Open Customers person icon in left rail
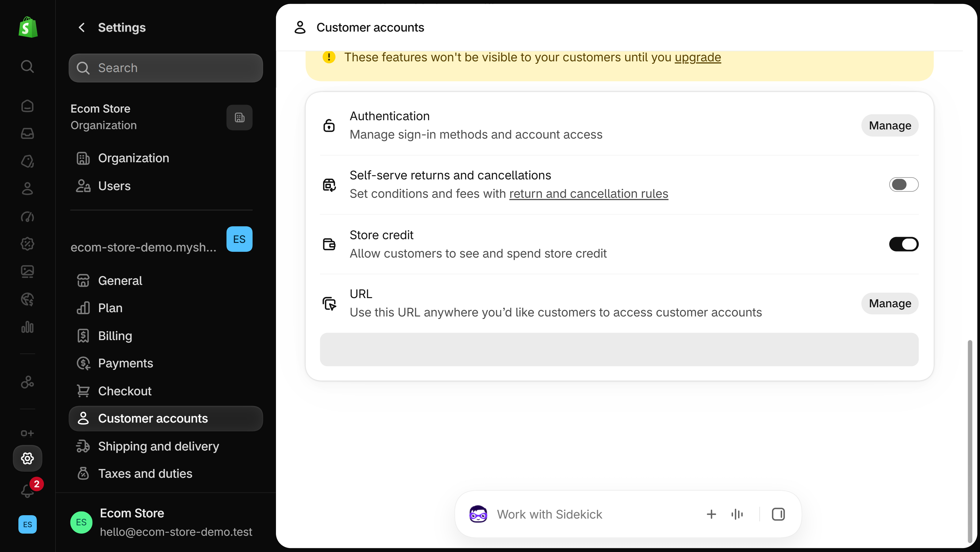980x552 pixels. (27, 189)
